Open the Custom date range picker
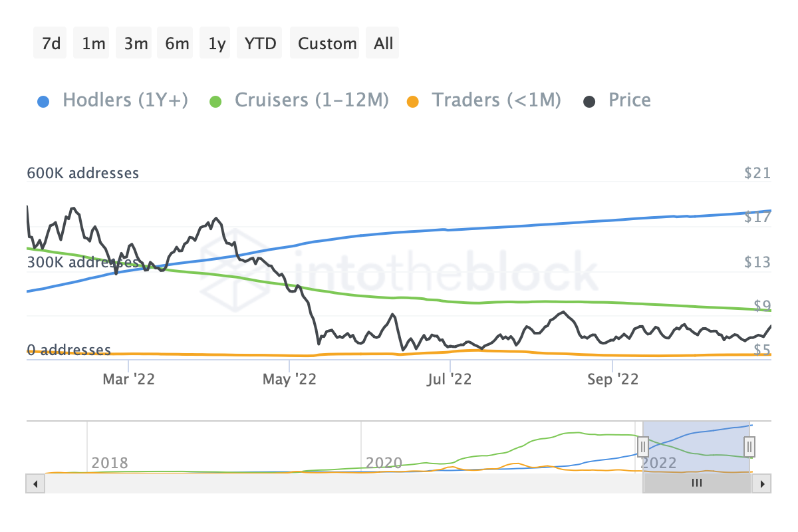The width and height of the screenshot is (798, 532). [327, 43]
